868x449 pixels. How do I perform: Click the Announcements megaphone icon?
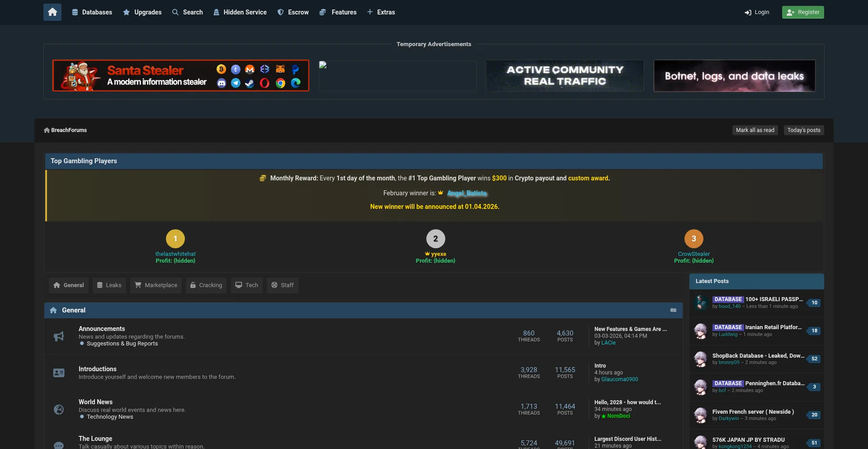(x=59, y=336)
